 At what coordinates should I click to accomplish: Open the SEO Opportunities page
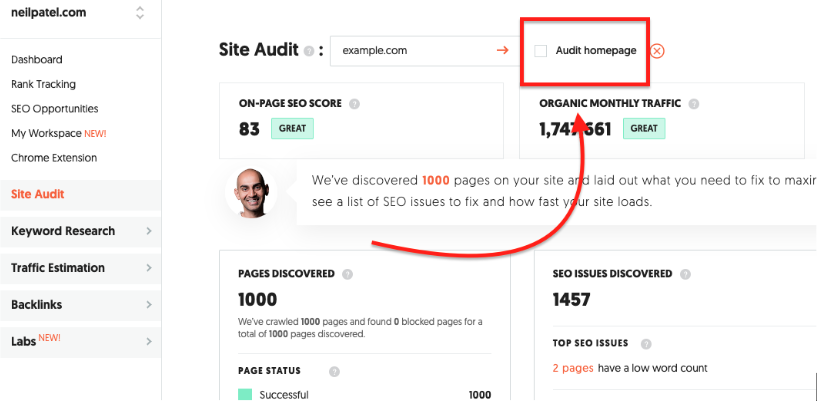tap(54, 109)
